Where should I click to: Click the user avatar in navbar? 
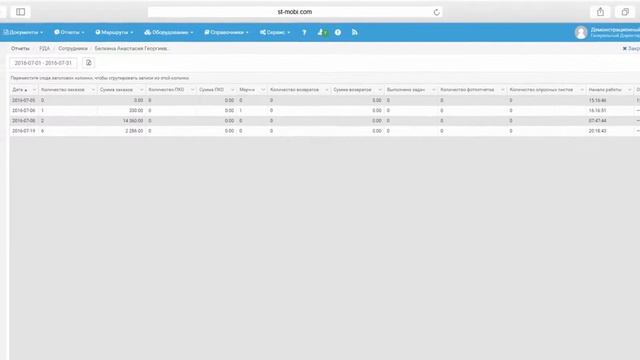pos(581,32)
